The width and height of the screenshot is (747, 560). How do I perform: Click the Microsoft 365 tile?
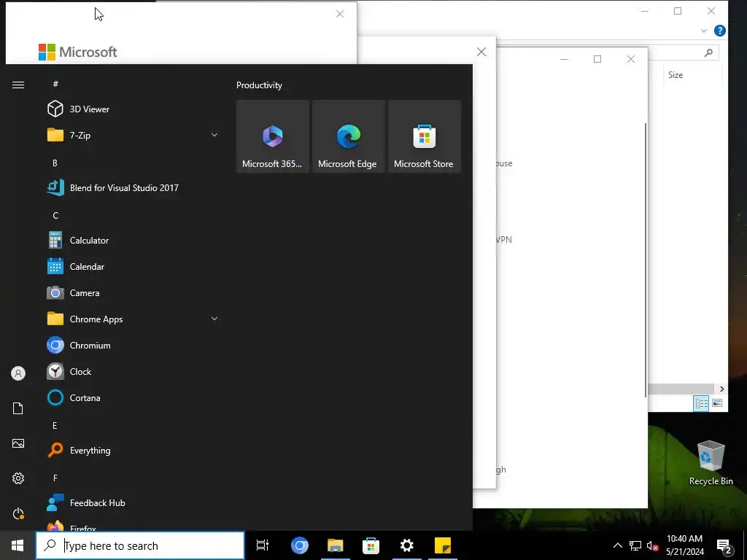(273, 136)
